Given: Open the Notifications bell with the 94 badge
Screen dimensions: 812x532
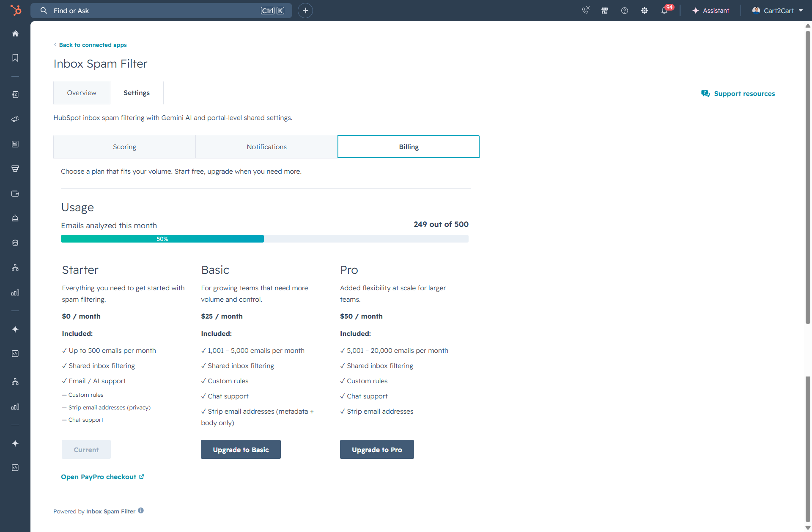Looking at the screenshot, I should pyautogui.click(x=665, y=11).
